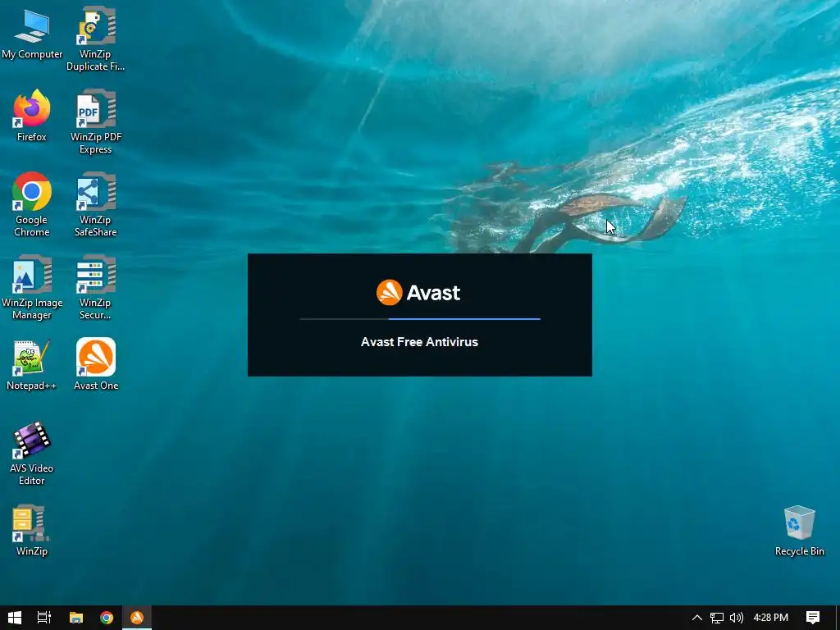Select the WinZip Duplicate File Finder shortcut
Viewport: 840px width, 630px height.
95,39
